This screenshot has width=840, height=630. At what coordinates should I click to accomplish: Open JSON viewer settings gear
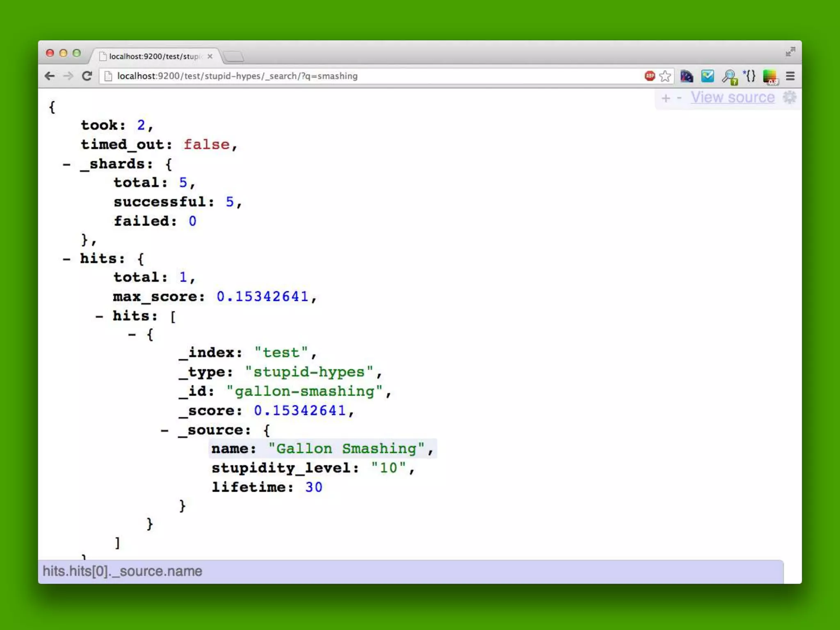pos(790,98)
